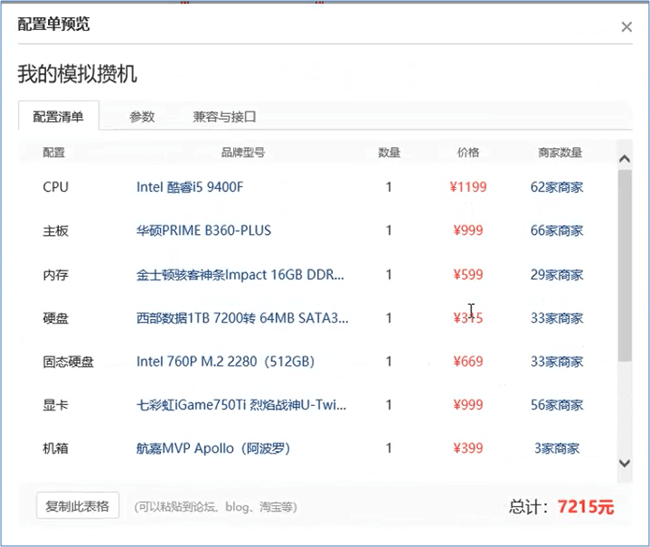Click quantity 1 in the CPU row
The height and width of the screenshot is (547, 650).
pos(389,187)
